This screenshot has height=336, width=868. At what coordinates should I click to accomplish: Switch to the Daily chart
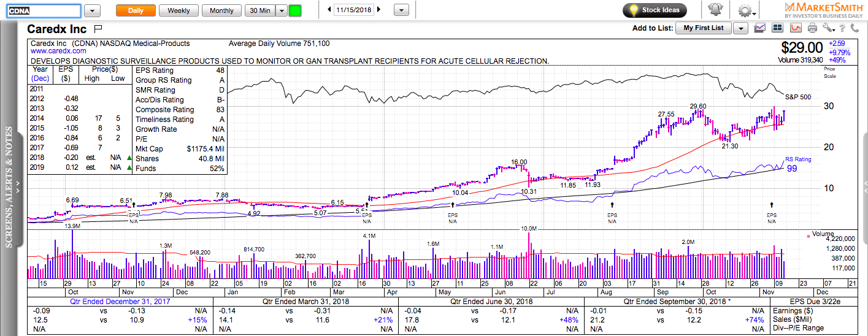point(136,10)
